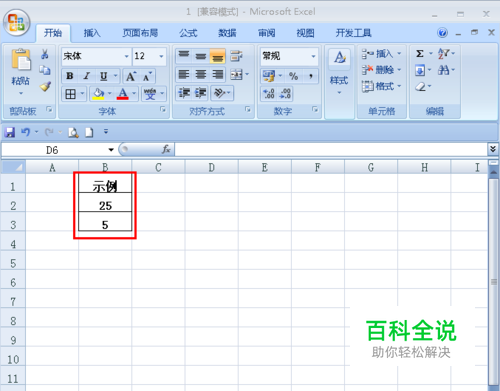This screenshot has width=500, height=391.
Task: Click the Clear eraser icon
Action: [421, 87]
